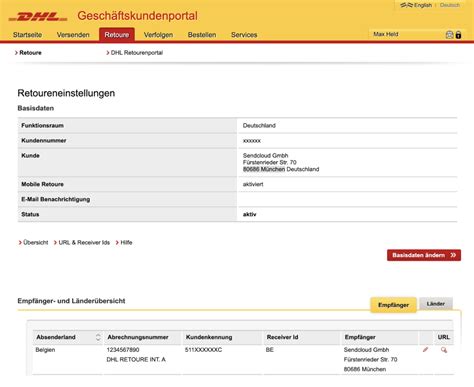Click the E-Mail Benachrichtigung label
This screenshot has width=474, height=387.
tap(56, 199)
